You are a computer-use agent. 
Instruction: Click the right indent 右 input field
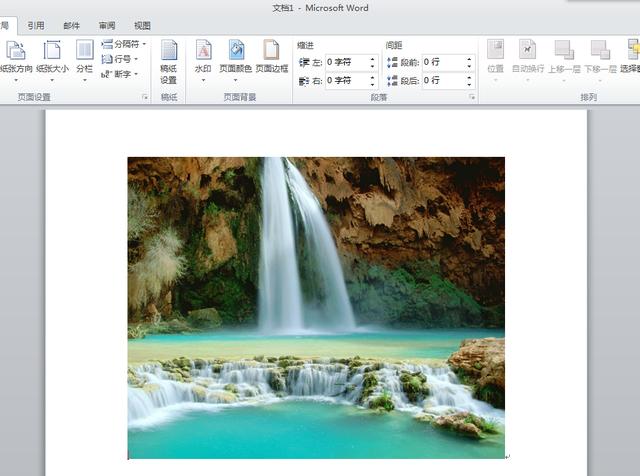pos(347,81)
